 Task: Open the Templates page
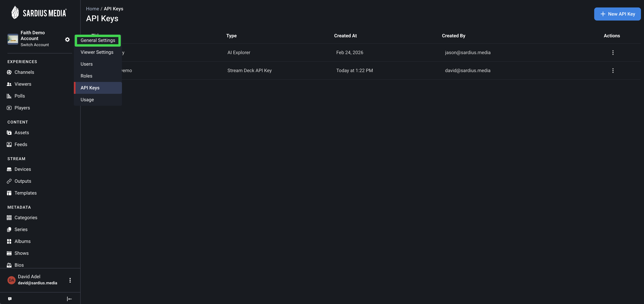click(26, 193)
